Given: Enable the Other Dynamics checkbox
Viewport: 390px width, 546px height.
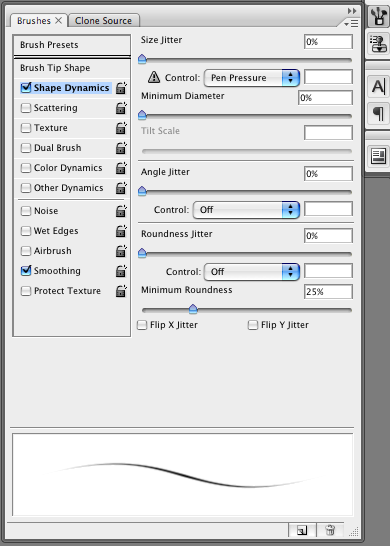Looking at the screenshot, I should pyautogui.click(x=26, y=188).
